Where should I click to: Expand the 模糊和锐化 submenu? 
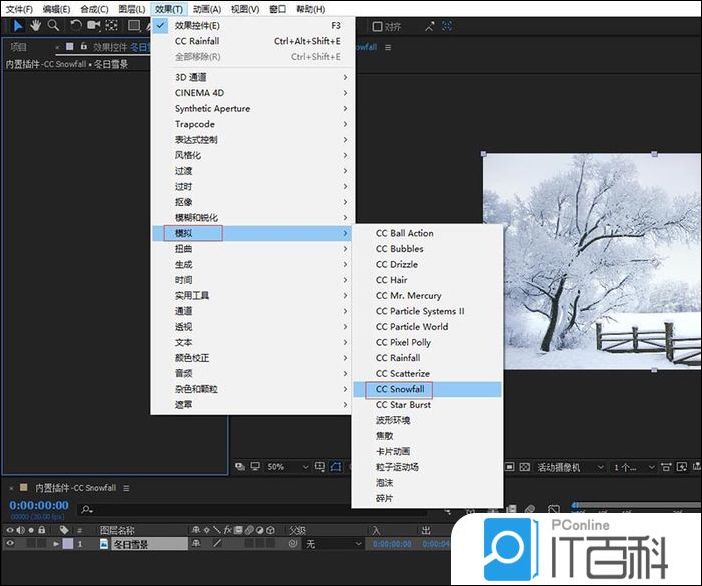[x=253, y=218]
